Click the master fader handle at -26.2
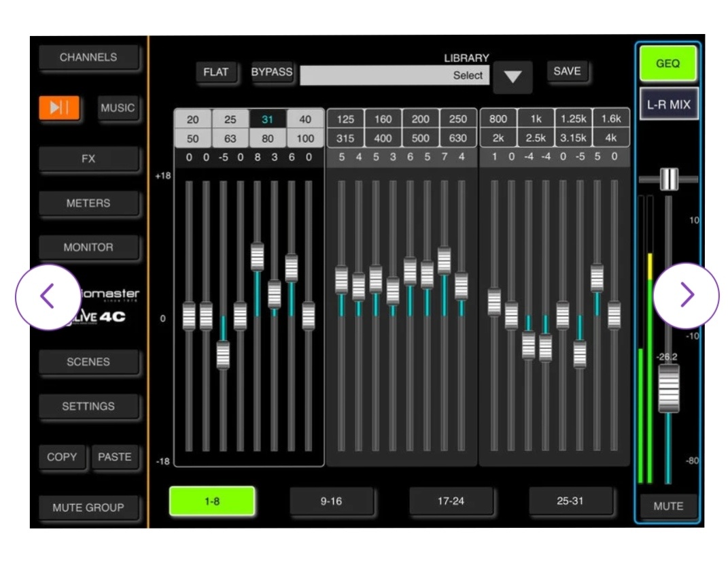 click(x=669, y=388)
